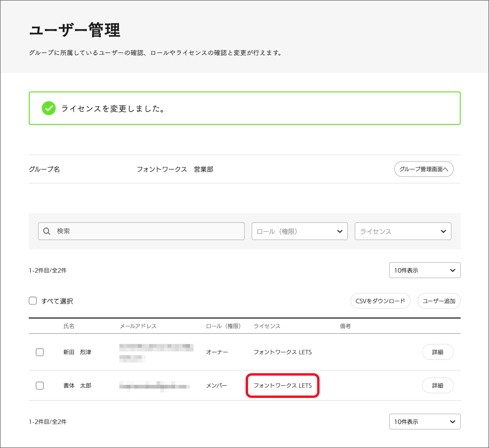Click the メールアドレス column header
This screenshot has width=489, height=448.
[138, 326]
